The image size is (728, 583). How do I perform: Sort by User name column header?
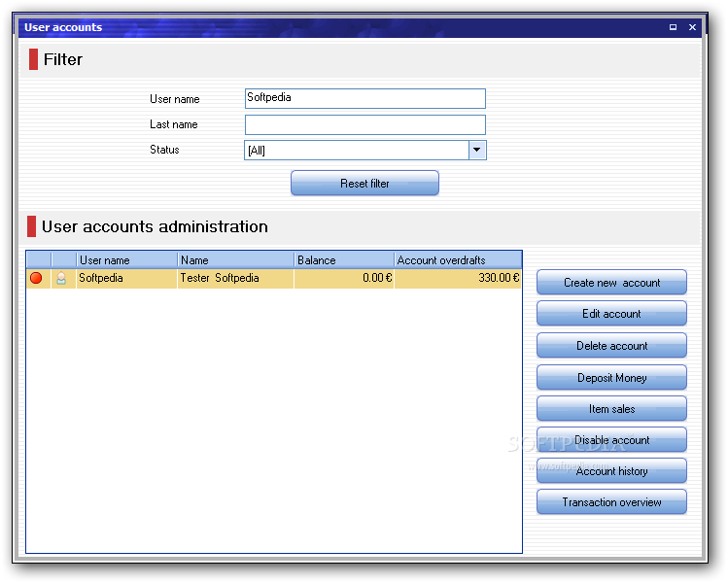point(126,260)
